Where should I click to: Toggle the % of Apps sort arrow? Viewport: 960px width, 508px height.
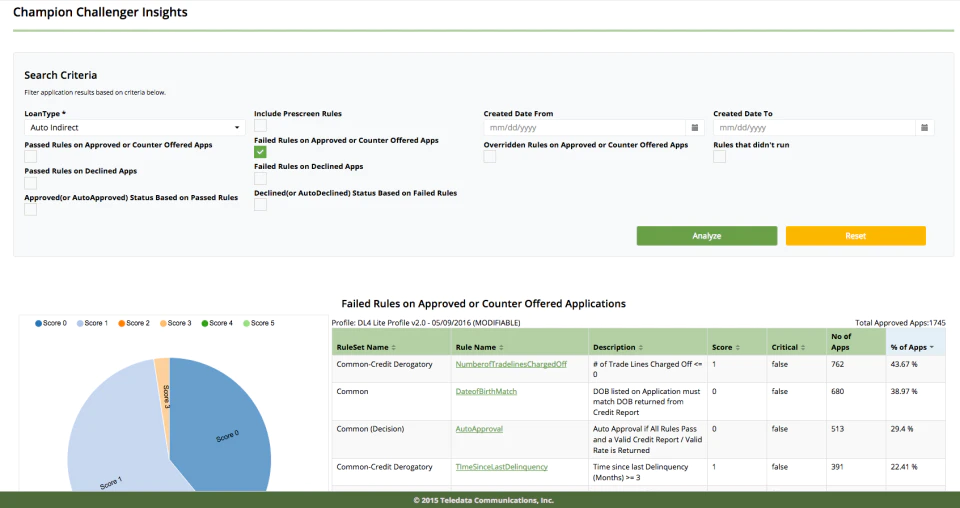(932, 348)
